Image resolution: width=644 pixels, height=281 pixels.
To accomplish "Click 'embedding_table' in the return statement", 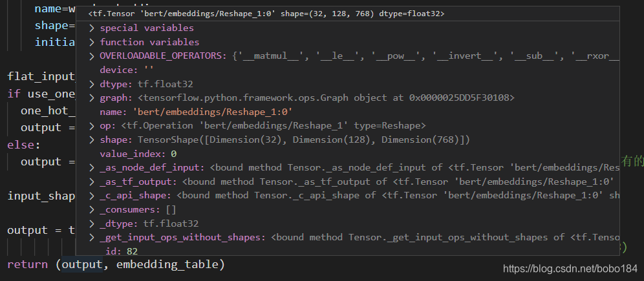I will (167, 265).
